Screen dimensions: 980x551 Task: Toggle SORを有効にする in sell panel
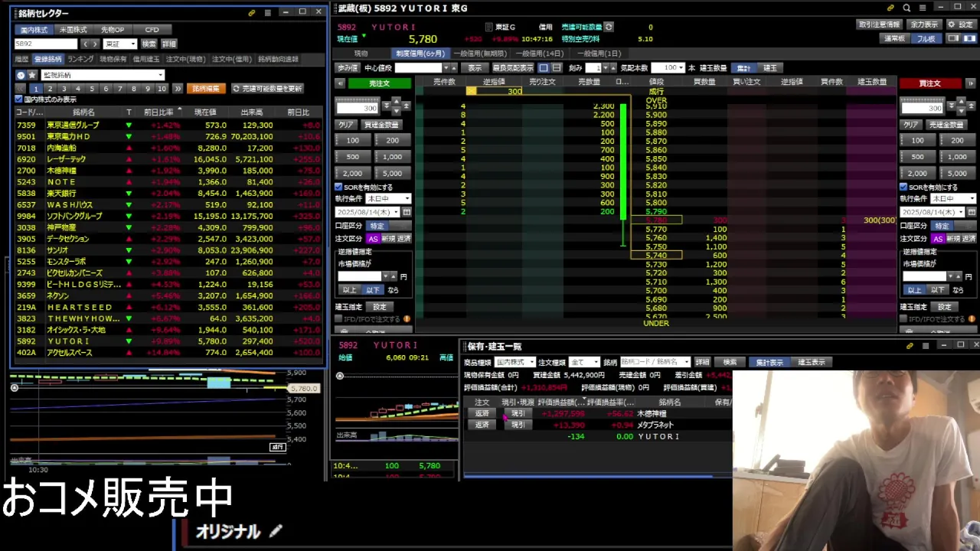pos(338,187)
